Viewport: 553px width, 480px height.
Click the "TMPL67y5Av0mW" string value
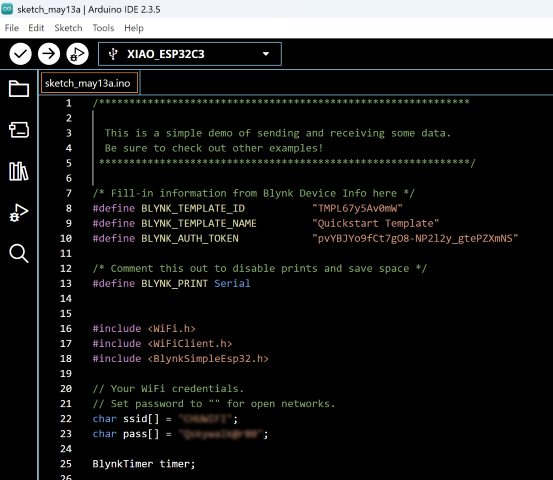pyautogui.click(x=357, y=208)
